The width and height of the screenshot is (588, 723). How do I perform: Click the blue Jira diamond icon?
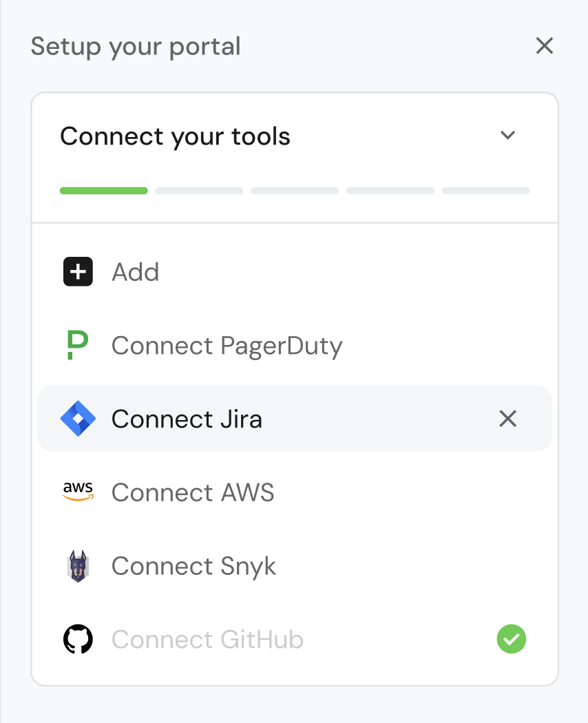coord(78,419)
